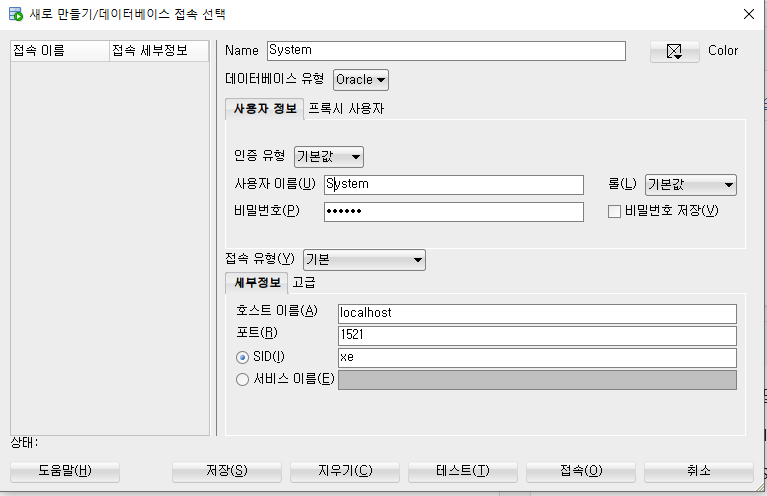Open the 데이터베이스 유형 Oracle dropdown

click(x=361, y=80)
